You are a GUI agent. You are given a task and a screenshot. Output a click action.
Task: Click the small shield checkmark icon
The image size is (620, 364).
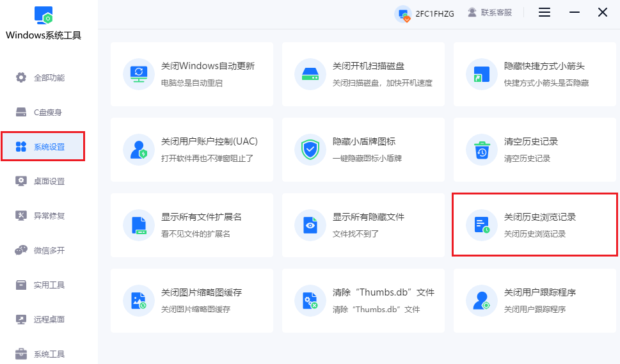[x=310, y=150]
